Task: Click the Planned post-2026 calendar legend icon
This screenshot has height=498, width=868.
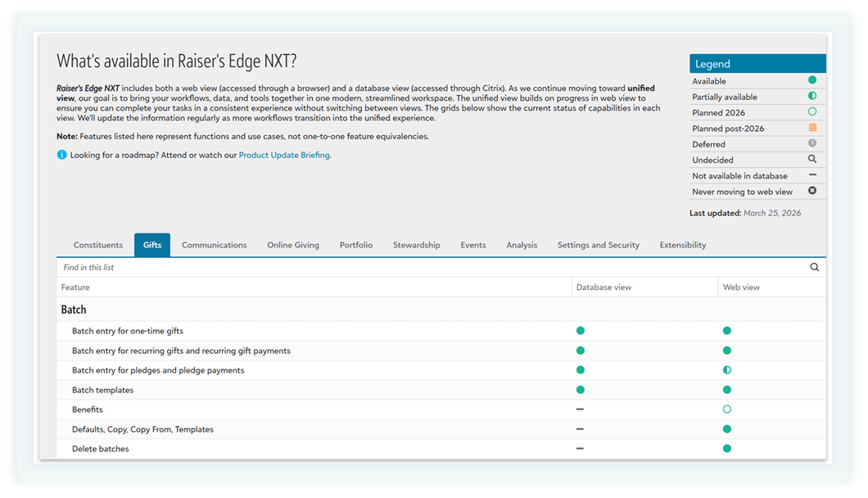Action: pyautogui.click(x=812, y=128)
